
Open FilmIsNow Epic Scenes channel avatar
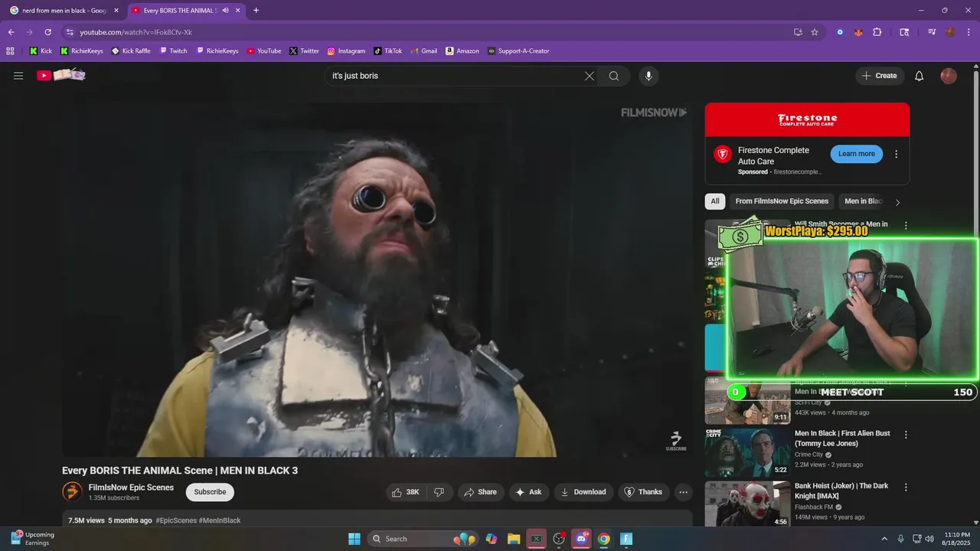72,492
